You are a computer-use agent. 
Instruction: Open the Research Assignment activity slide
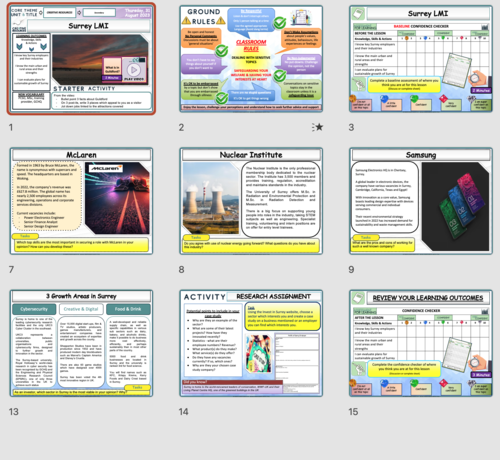[x=251, y=343]
